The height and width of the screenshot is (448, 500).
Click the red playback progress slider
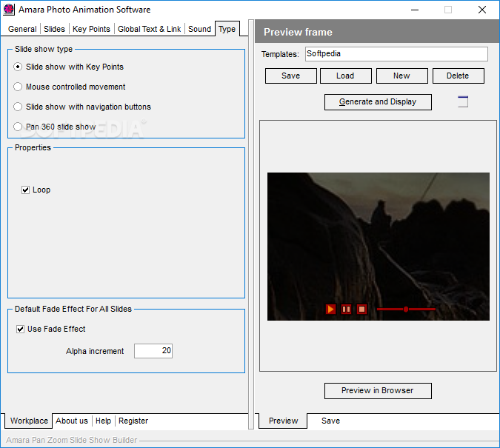[x=406, y=309]
